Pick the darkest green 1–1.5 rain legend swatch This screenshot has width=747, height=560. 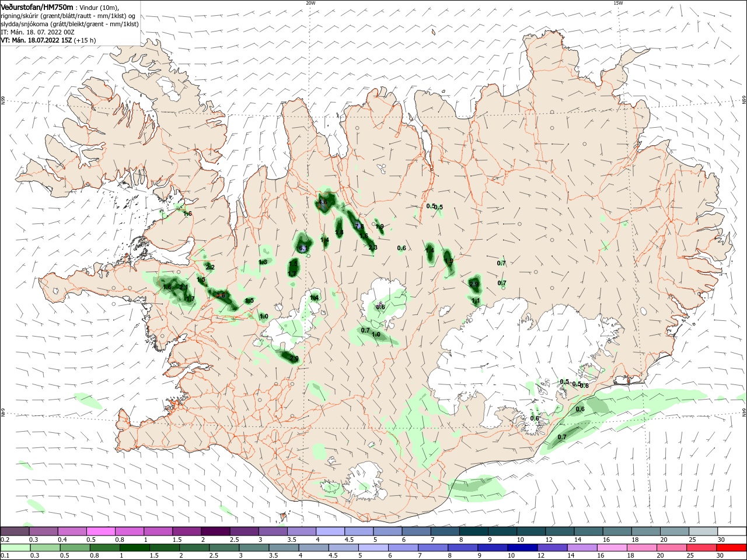click(x=134, y=548)
